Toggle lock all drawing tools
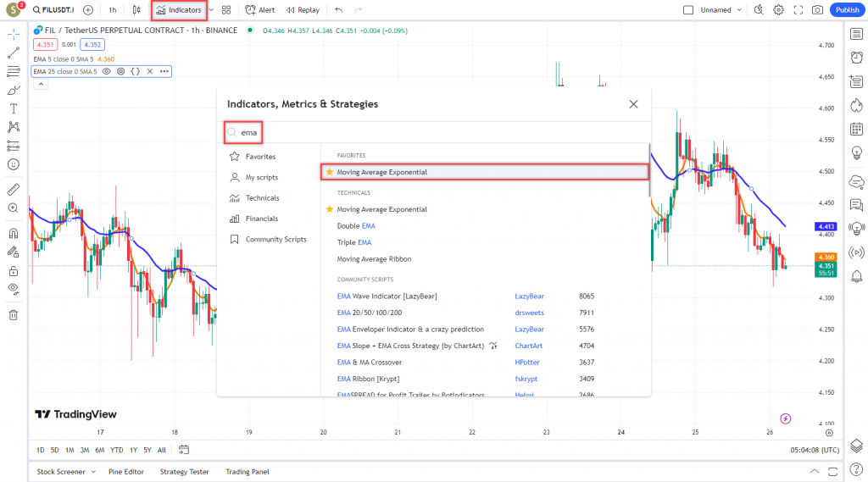 click(x=14, y=271)
